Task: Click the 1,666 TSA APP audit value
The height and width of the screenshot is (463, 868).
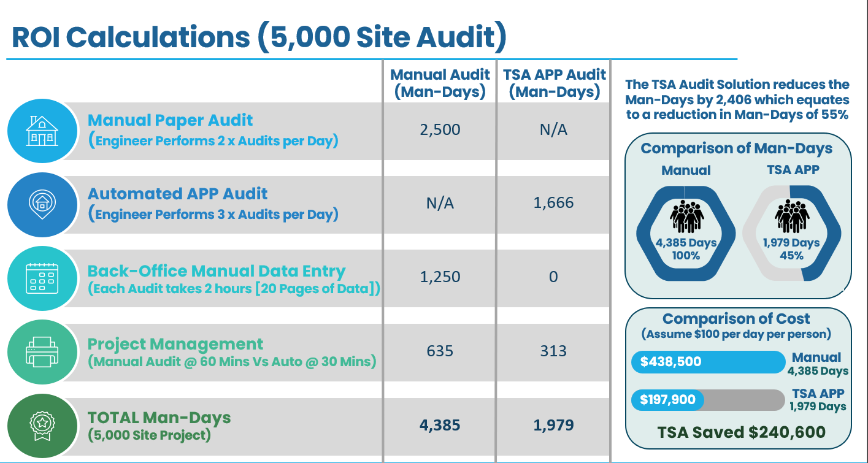Action: point(553,203)
